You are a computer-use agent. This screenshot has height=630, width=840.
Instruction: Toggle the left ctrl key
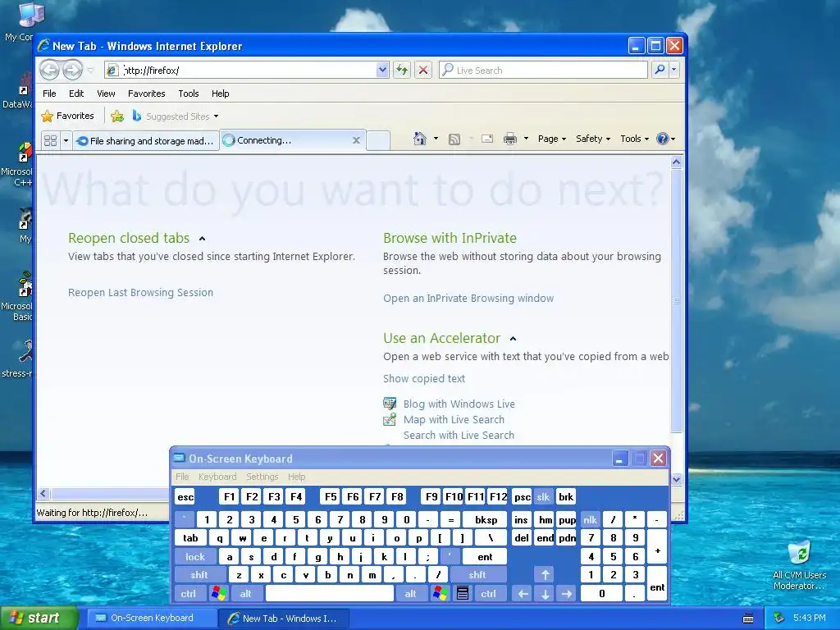coord(188,594)
